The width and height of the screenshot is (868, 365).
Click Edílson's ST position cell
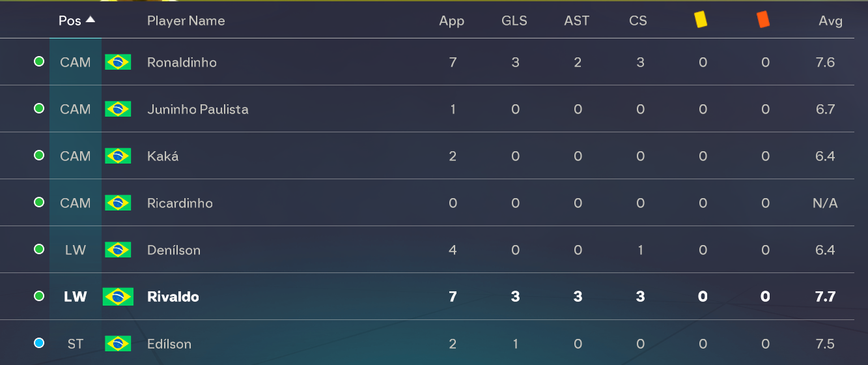[76, 344]
